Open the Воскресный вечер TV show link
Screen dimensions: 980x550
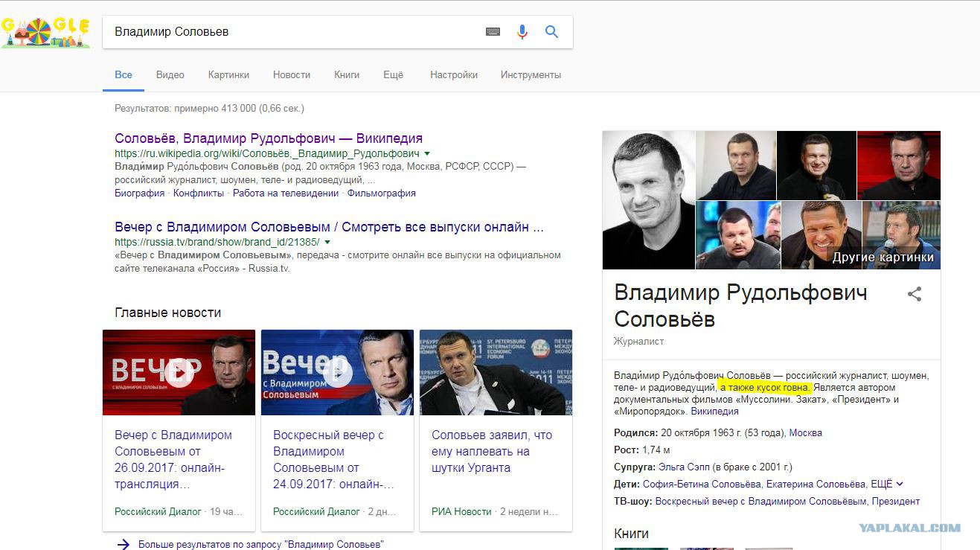point(760,502)
